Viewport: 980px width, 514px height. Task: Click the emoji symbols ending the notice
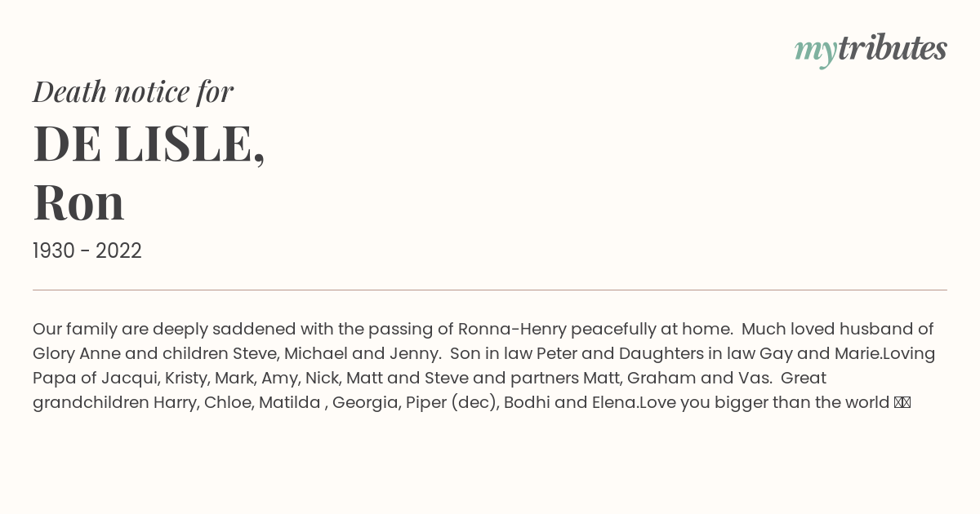[902, 403]
